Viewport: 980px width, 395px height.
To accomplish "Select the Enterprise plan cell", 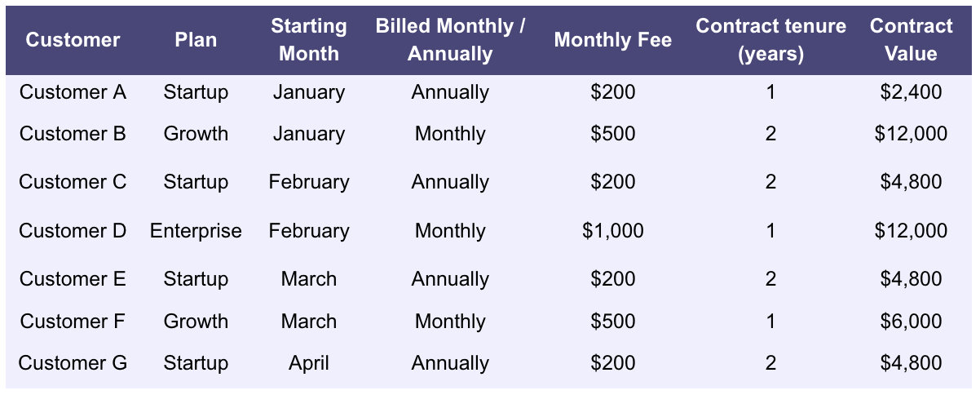I will (196, 231).
